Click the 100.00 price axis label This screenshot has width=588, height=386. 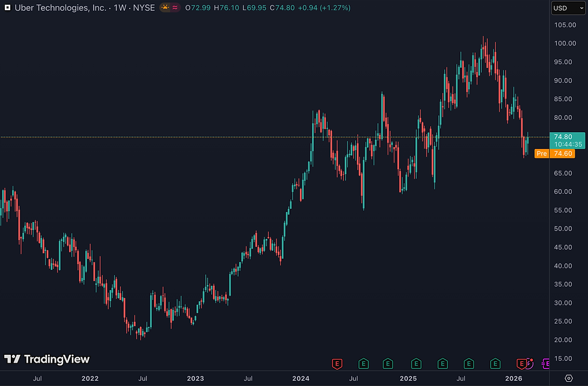(565, 43)
